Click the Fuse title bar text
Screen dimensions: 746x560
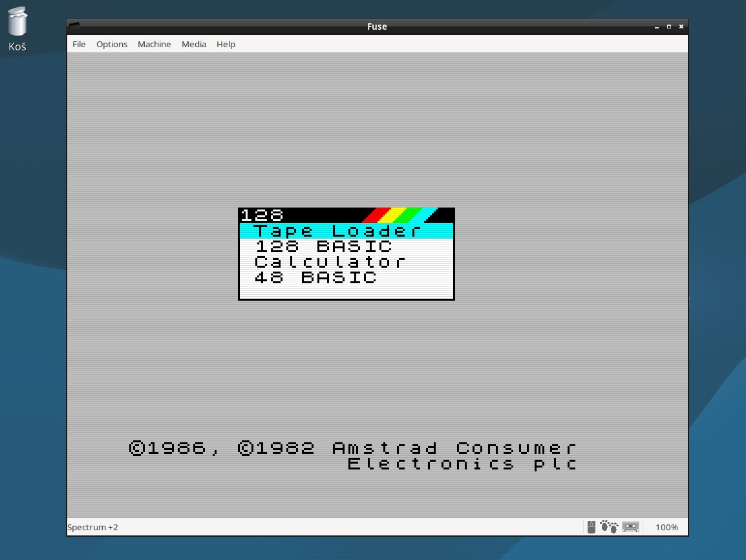click(377, 27)
